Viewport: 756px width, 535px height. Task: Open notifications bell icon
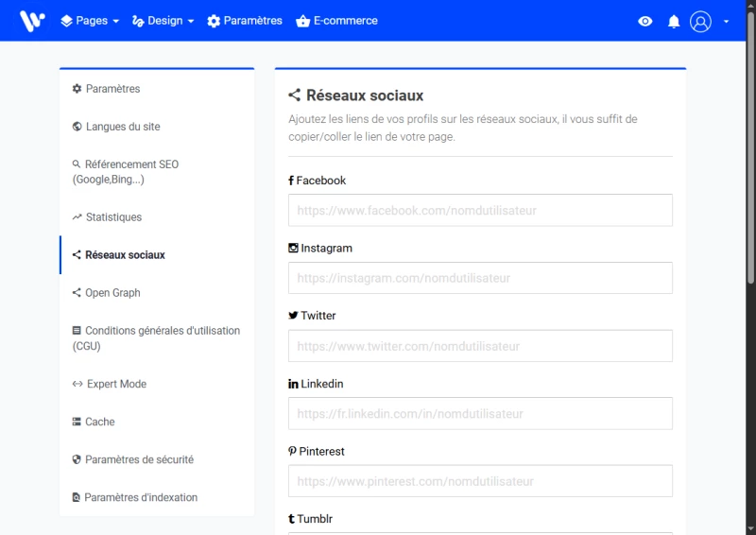(674, 21)
